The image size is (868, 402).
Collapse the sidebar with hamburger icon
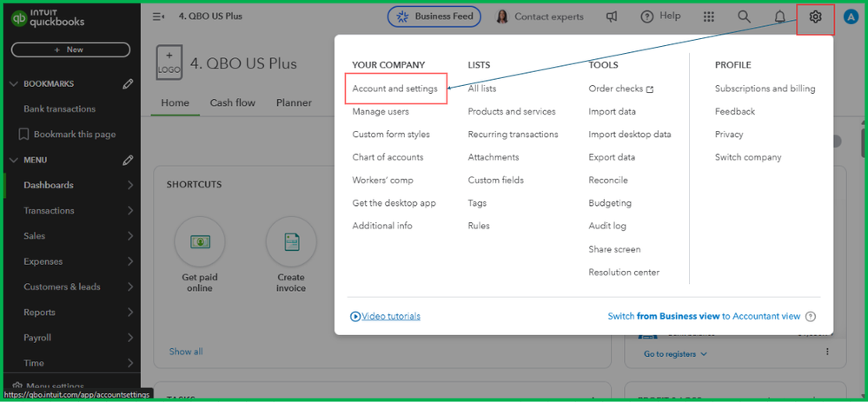[158, 16]
